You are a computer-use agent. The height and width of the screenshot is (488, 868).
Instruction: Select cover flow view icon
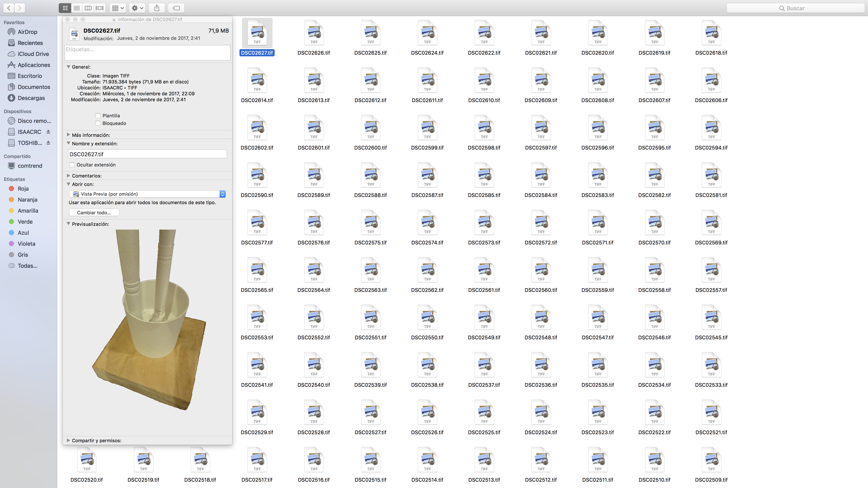click(100, 8)
